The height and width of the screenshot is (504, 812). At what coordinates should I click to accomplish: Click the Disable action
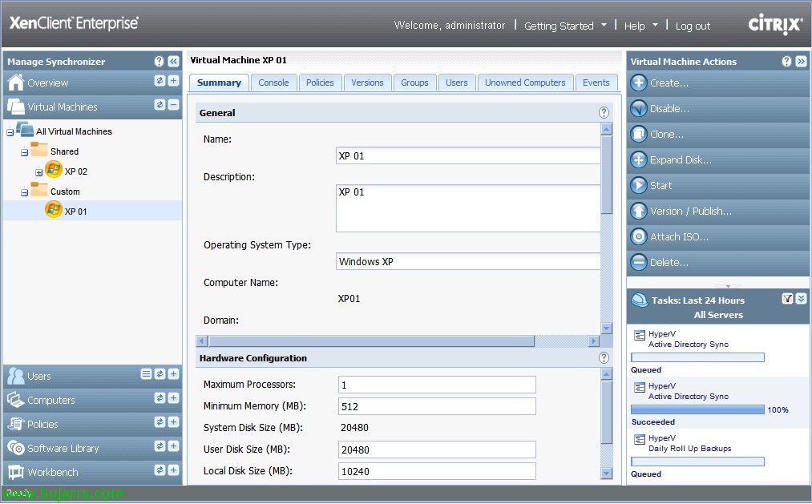[x=718, y=109]
